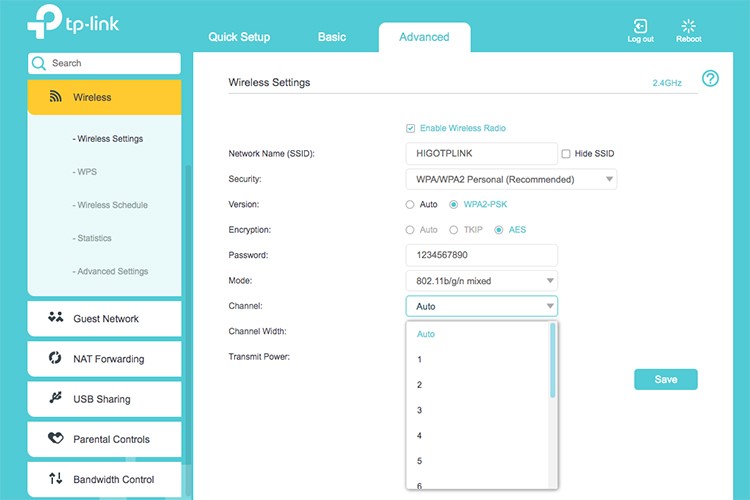Choose channel 3 from the Channel list
Screen dimensions: 750x500
click(x=420, y=410)
